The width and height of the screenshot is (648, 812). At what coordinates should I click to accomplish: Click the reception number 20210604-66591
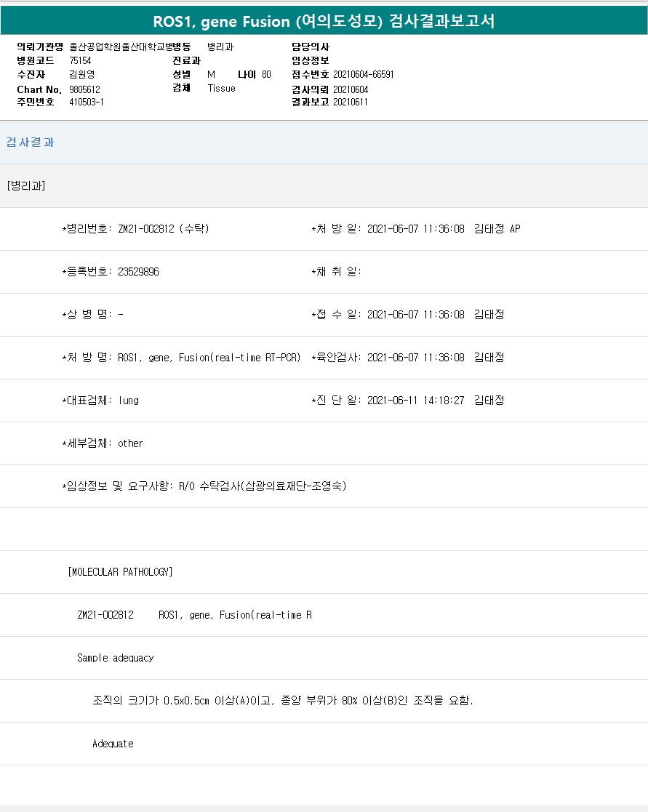coord(364,75)
